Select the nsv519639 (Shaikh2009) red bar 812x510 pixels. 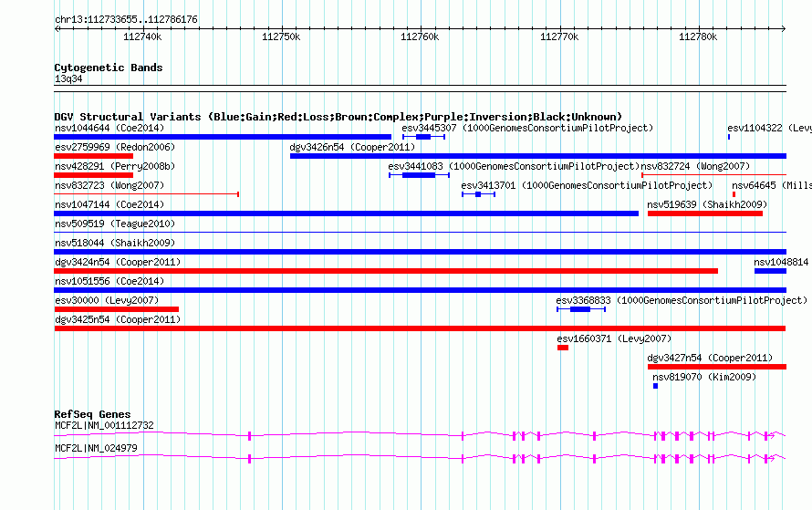point(705,213)
